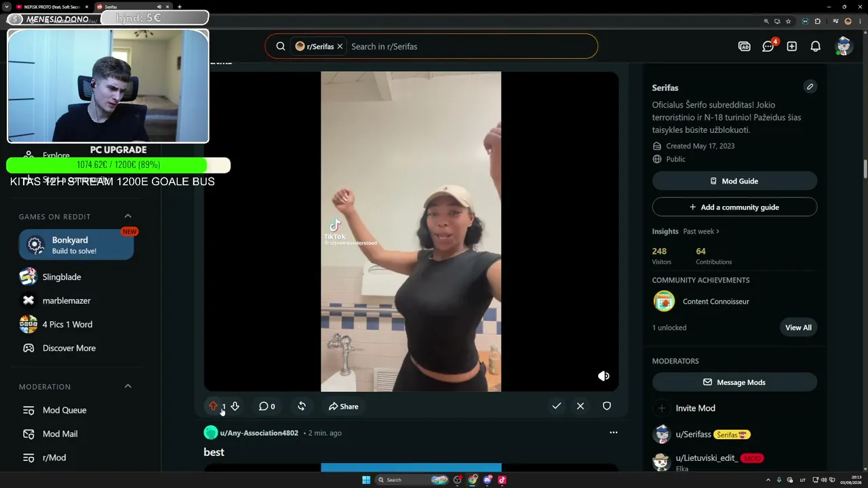Image resolution: width=868 pixels, height=488 pixels.
Task: Click the search magnifier icon
Action: (280, 46)
